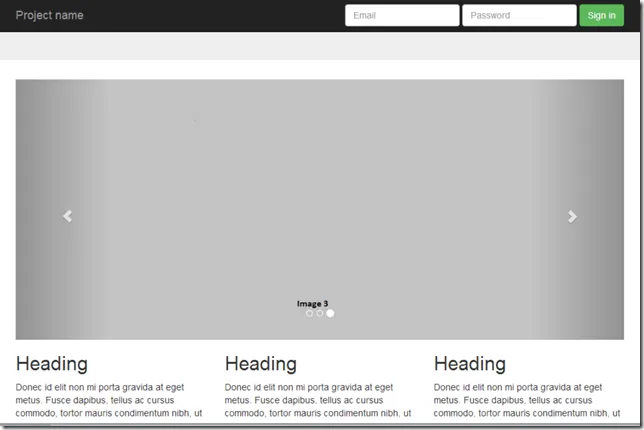Click the first column's Heading title
Screen dimensions: 644x430
(52, 364)
